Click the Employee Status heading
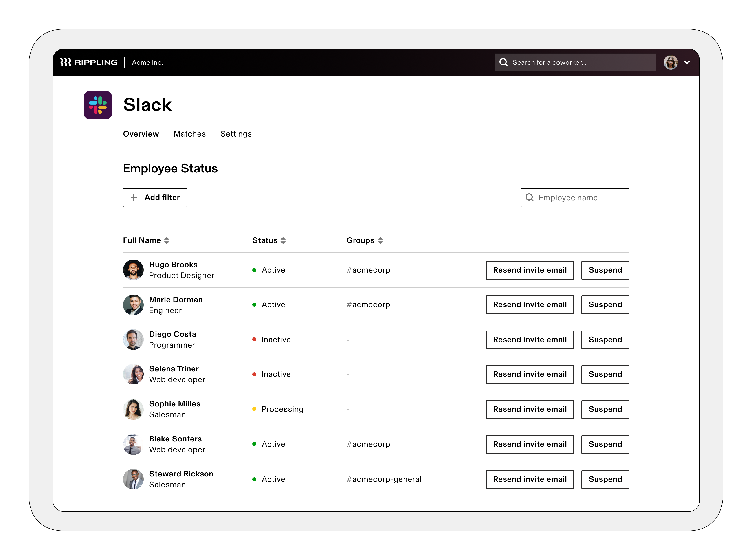Viewport: 752px width, 560px height. (170, 168)
